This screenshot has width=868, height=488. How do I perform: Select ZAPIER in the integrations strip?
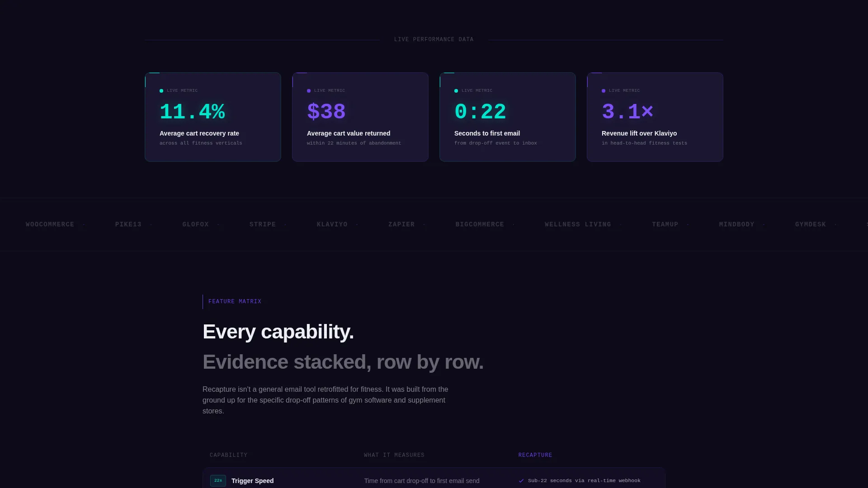click(x=401, y=225)
